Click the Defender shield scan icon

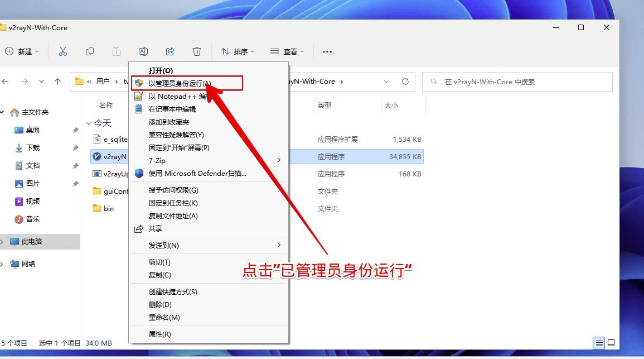tap(139, 173)
